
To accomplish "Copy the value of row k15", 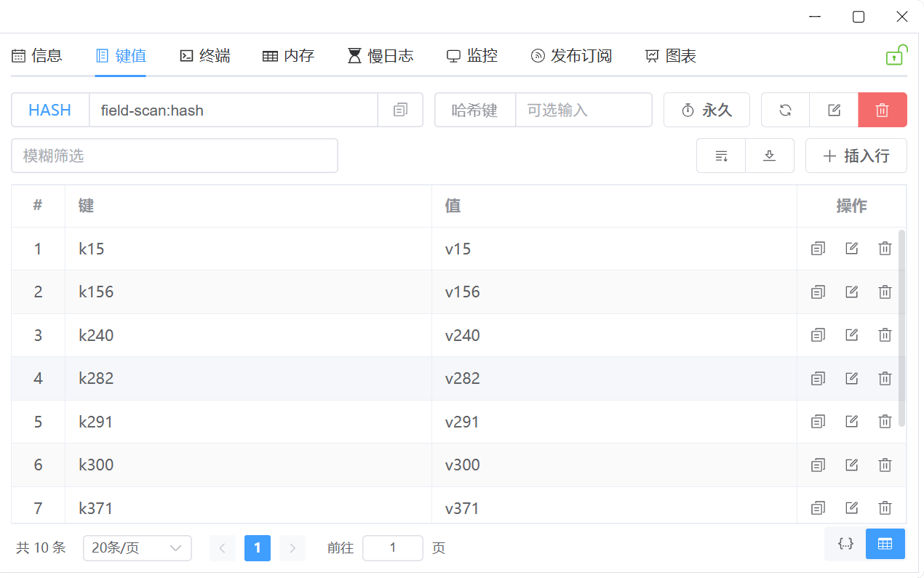I will tap(818, 249).
